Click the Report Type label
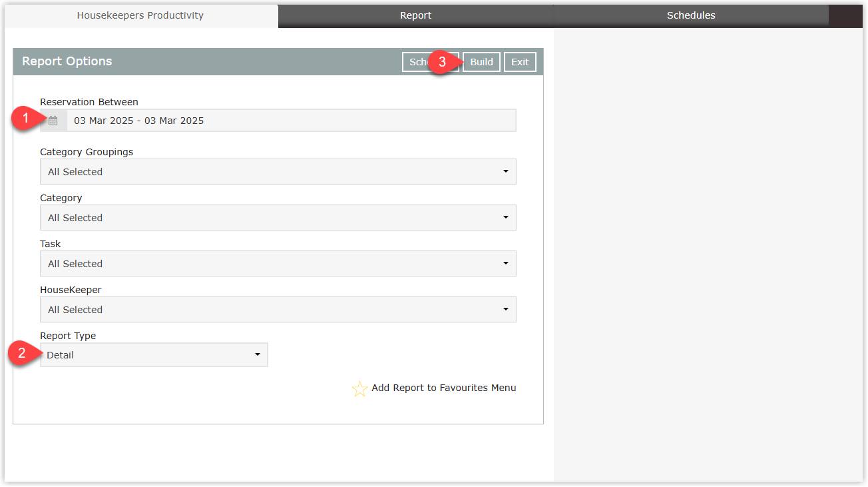Image resolution: width=868 pixels, height=487 pixels. [x=68, y=336]
